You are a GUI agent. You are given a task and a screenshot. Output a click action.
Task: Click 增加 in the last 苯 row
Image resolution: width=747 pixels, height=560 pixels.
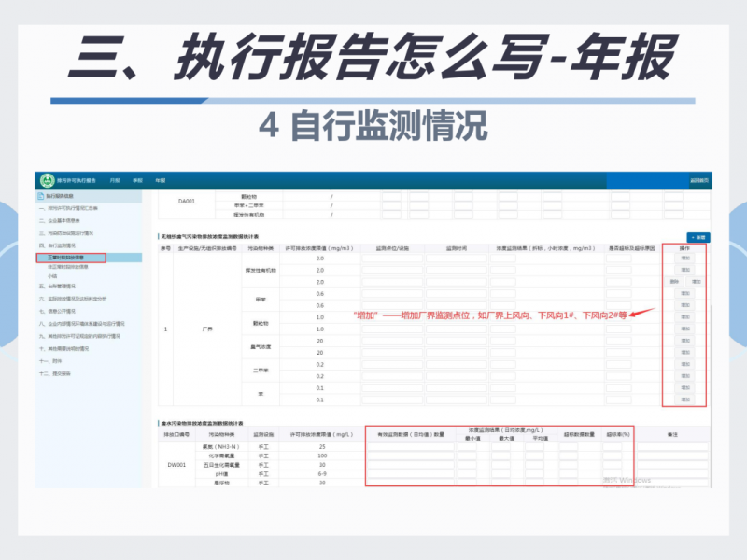[685, 400]
